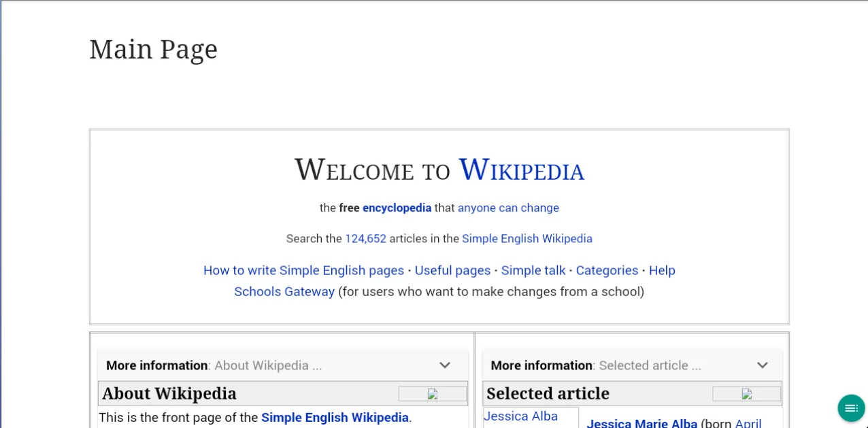The image size is (868, 428).
Task: Expand the Selected article more information chevron
Action: pos(763,365)
